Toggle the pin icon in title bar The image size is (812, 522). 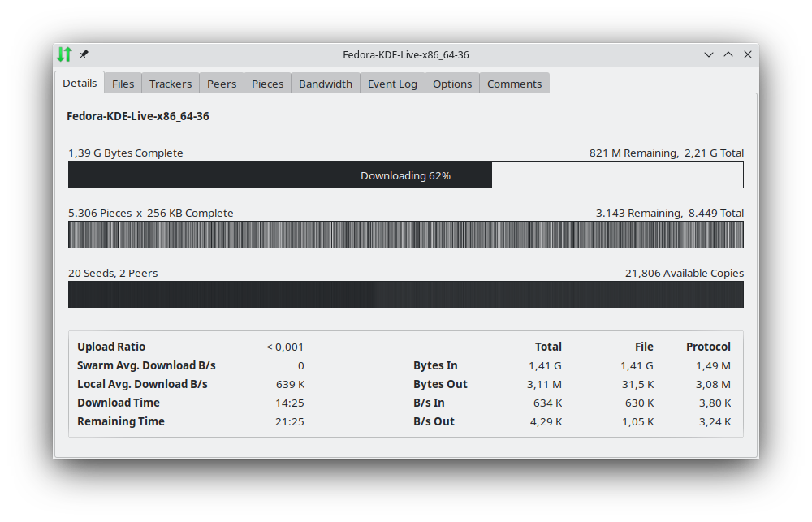coord(84,54)
